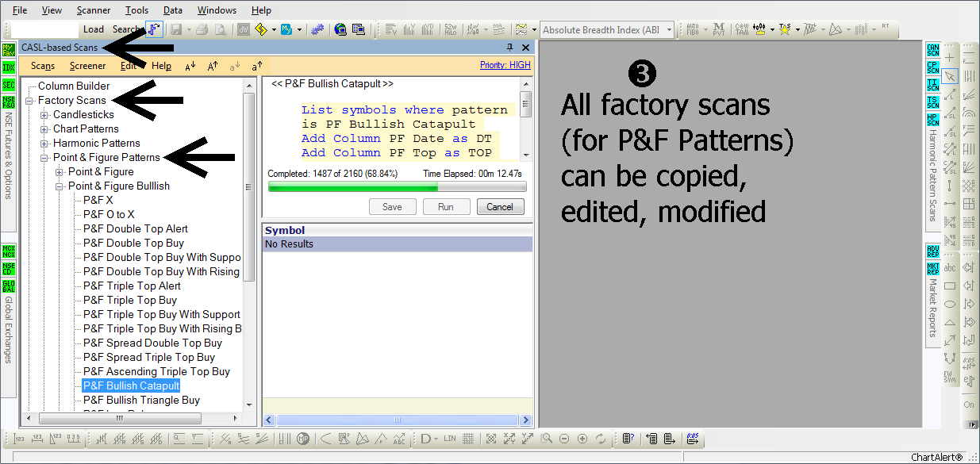Open the My Fav sidebar panel
This screenshot has height=464, width=980.
[x=9, y=50]
